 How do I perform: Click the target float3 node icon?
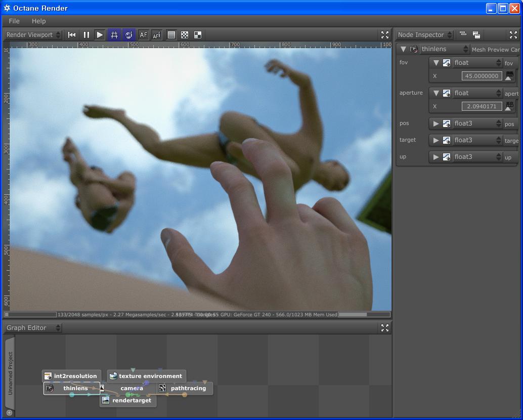click(x=447, y=140)
